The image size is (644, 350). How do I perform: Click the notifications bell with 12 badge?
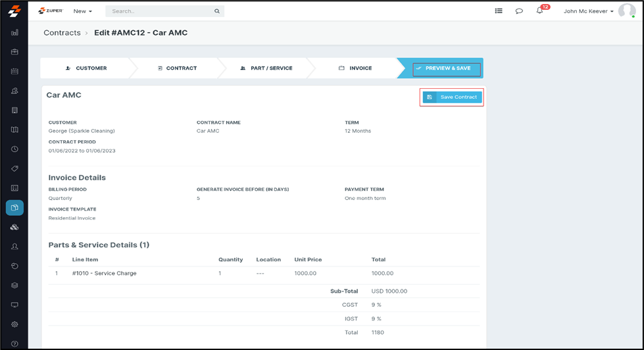539,11
